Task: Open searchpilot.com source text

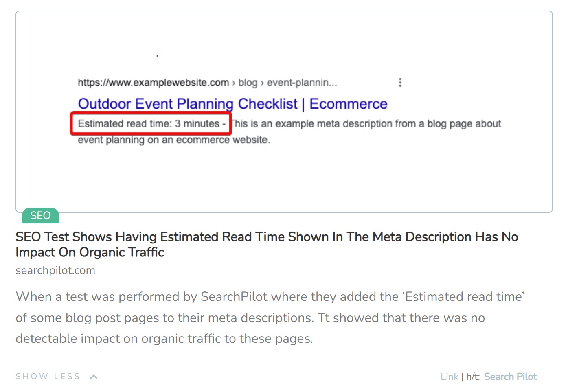Action: (x=55, y=270)
